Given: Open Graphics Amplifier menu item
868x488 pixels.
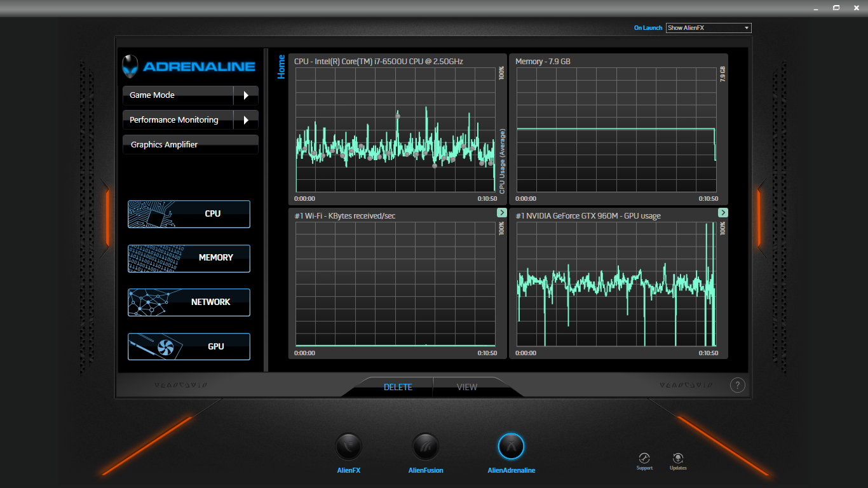Looking at the screenshot, I should [191, 144].
